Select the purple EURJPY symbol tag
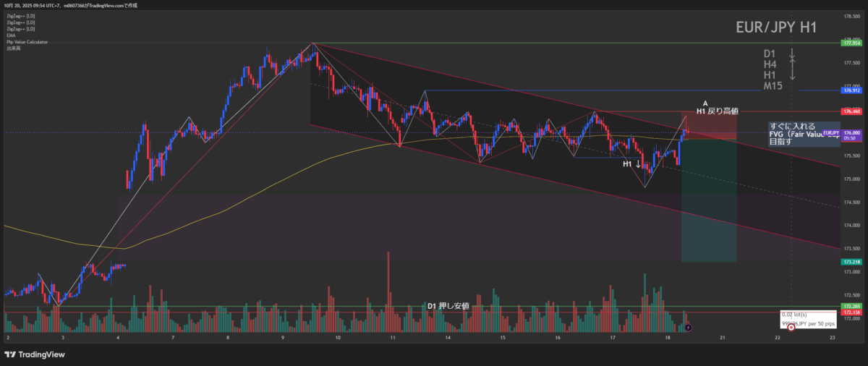Viewport: 868px width, 366px height. click(830, 133)
